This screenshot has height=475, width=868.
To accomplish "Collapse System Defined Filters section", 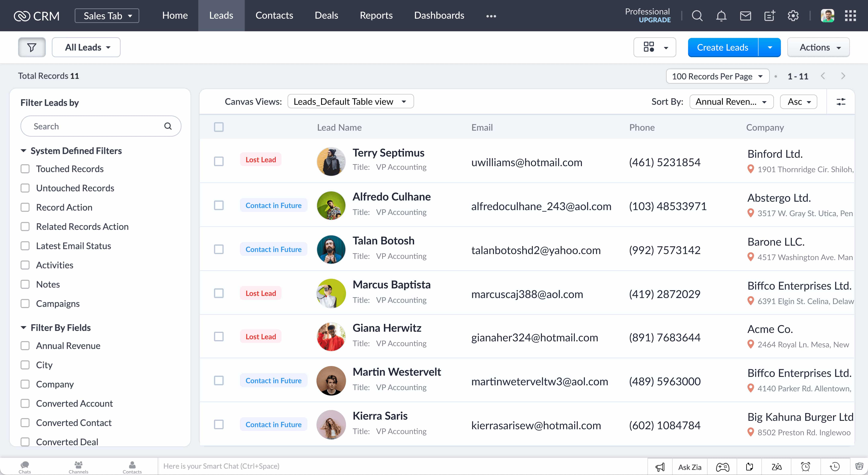I will [24, 151].
